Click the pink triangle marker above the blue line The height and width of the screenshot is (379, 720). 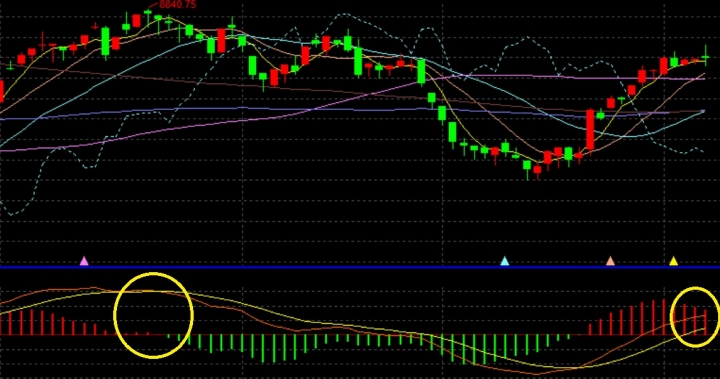coord(84,261)
